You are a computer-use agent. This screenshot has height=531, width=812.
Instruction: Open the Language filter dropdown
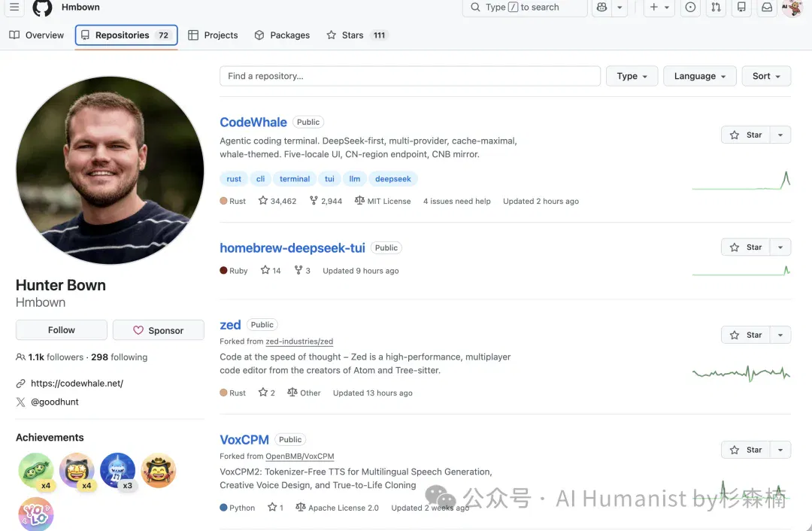click(700, 76)
